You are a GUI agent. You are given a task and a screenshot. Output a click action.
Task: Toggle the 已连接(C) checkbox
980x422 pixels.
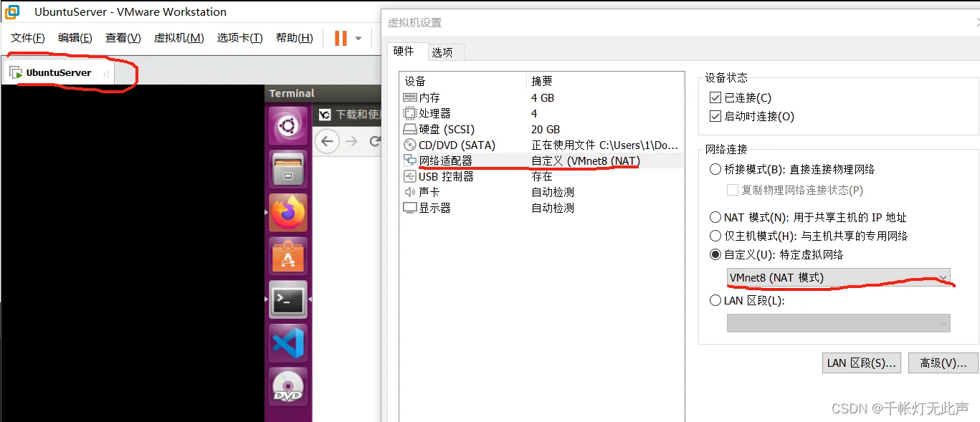tap(715, 98)
